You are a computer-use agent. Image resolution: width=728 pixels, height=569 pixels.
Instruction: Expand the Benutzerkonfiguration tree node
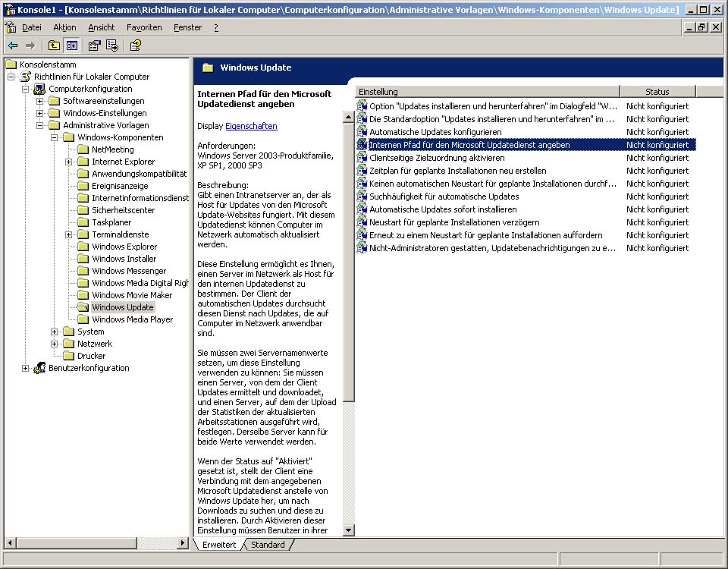click(x=25, y=368)
